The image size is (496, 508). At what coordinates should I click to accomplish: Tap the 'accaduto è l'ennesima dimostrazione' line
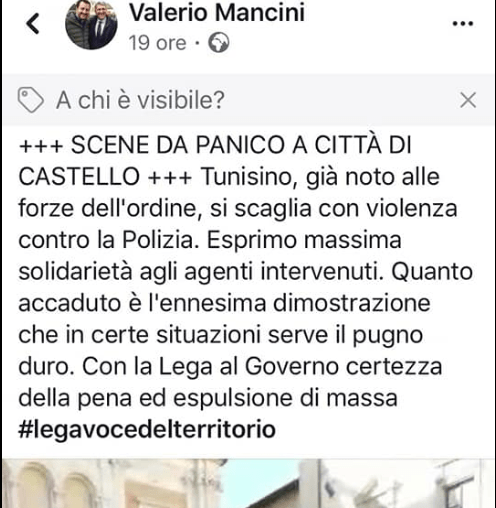(x=224, y=303)
